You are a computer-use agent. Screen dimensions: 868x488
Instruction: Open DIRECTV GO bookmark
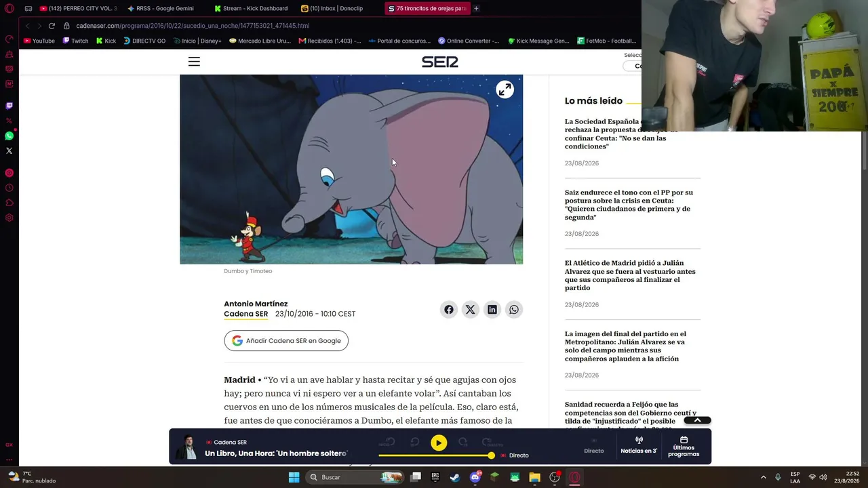point(144,41)
